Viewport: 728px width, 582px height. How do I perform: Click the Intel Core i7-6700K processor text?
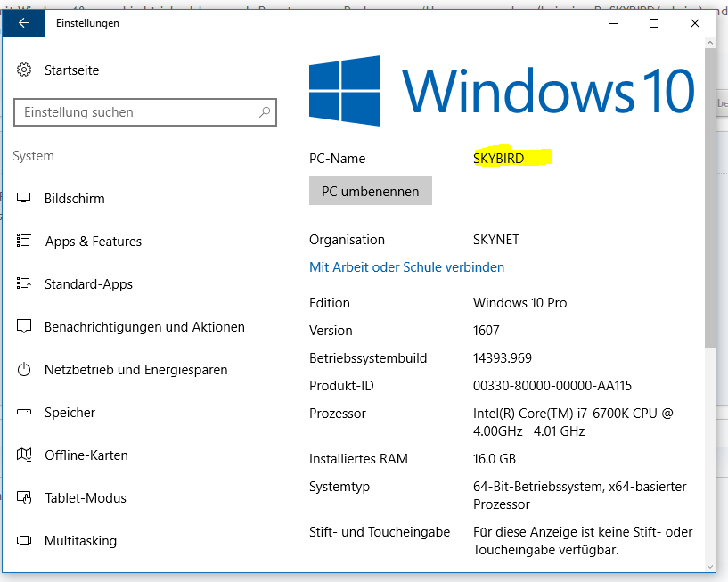point(573,422)
